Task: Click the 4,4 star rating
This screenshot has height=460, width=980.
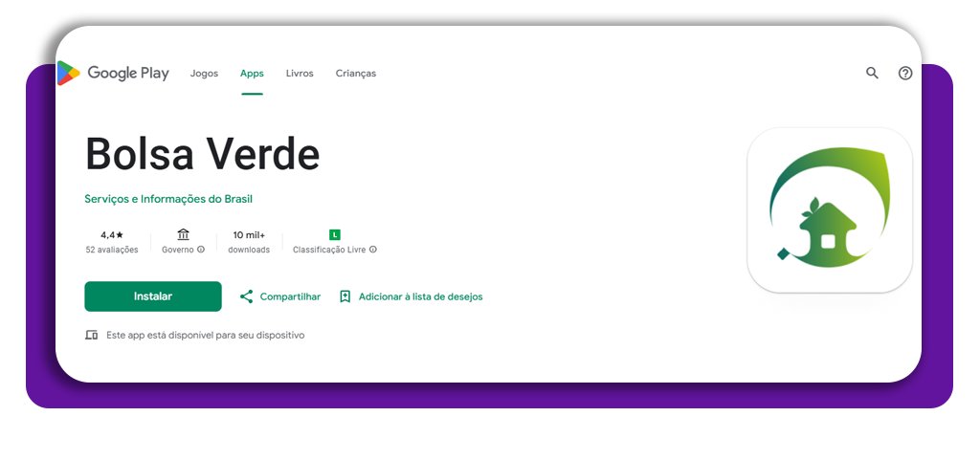Action: pyautogui.click(x=111, y=234)
